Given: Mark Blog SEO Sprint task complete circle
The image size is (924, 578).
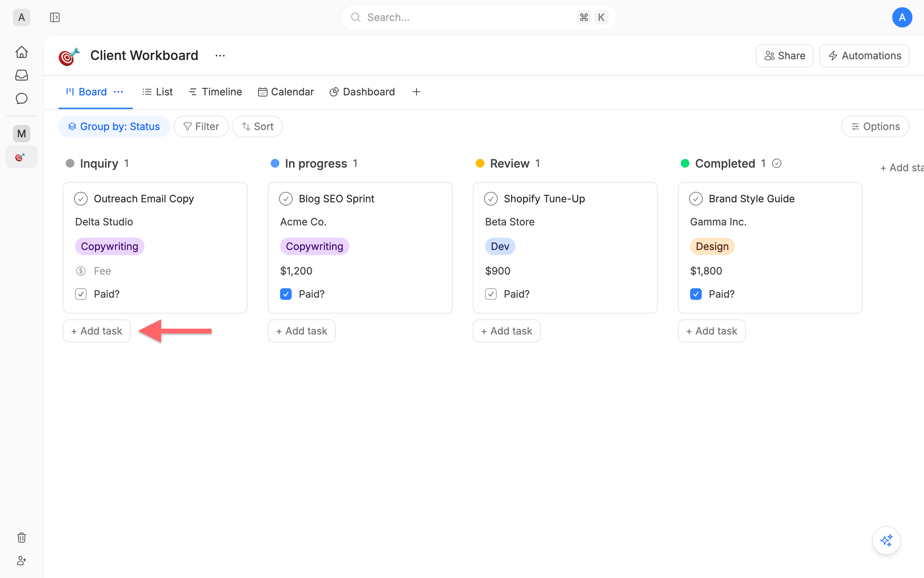Looking at the screenshot, I should click(286, 199).
